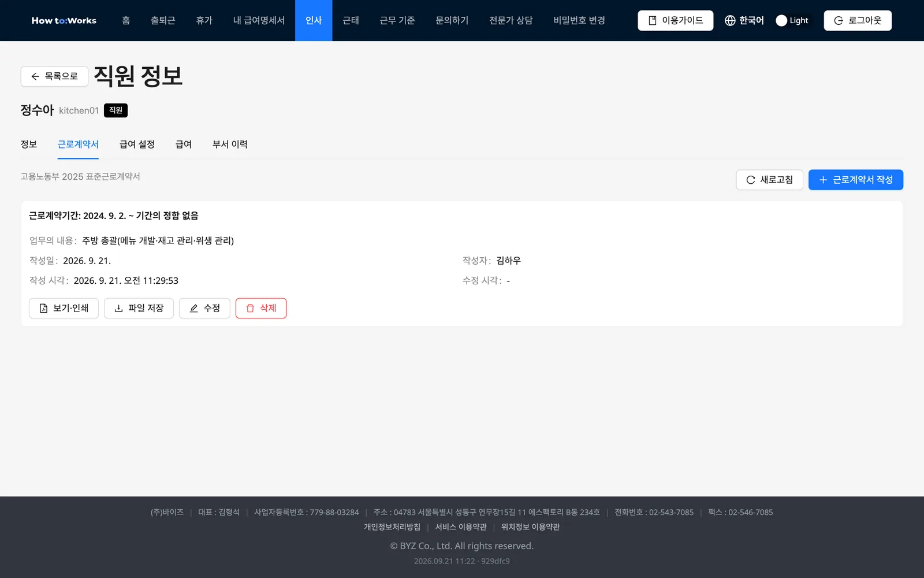Open 전문가 상담 menu
The image size is (924, 578).
coord(511,20)
